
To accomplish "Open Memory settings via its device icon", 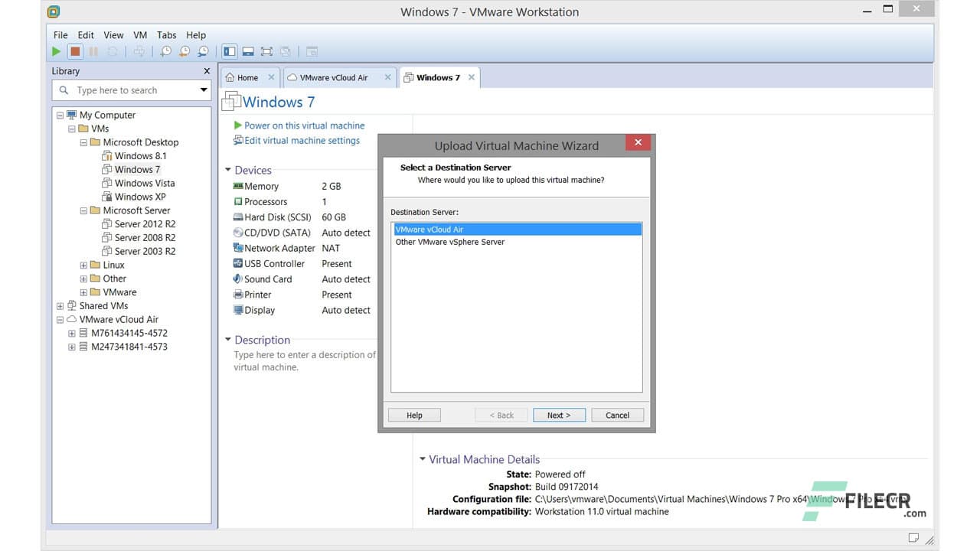I will click(x=238, y=186).
